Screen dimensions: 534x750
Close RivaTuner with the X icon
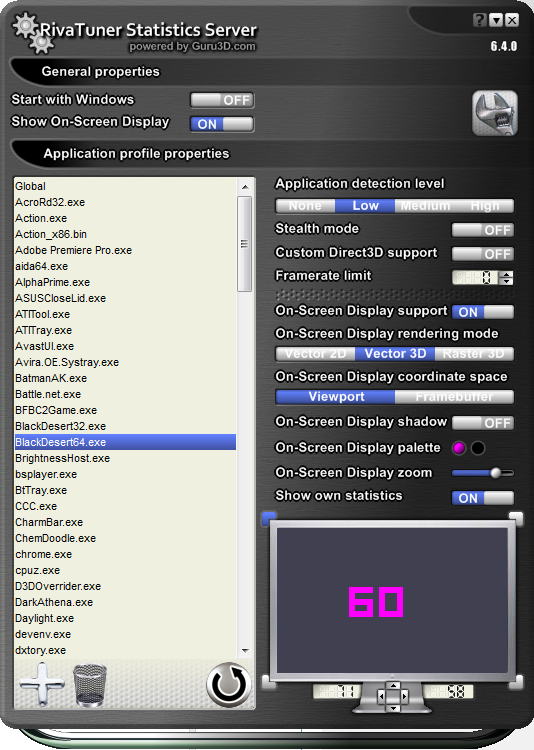(512, 20)
